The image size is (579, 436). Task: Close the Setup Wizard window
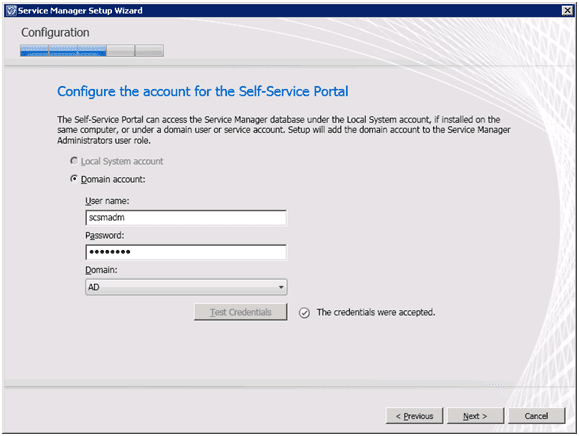click(x=567, y=10)
